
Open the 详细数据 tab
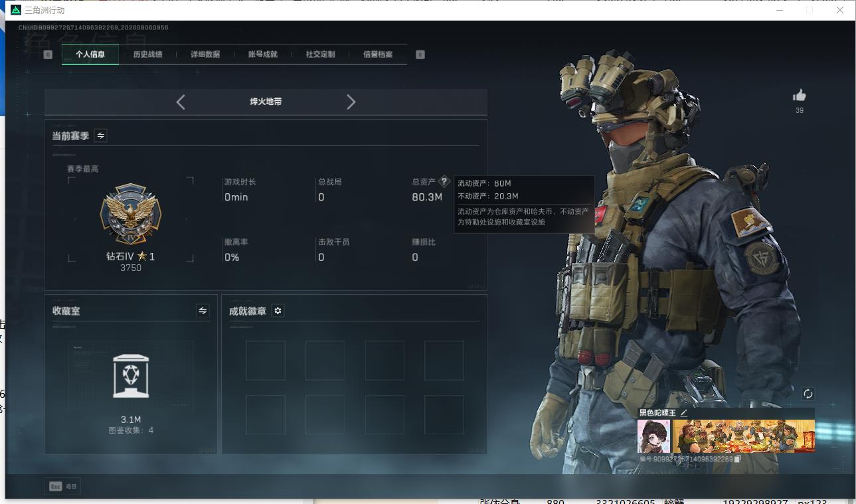[x=205, y=54]
